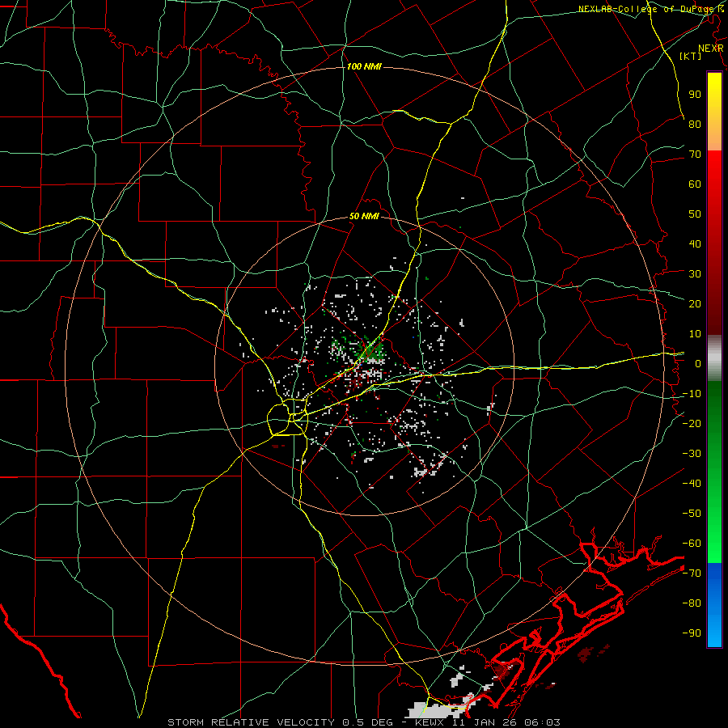Screen dimensions: 728x728
Task: Click the -70 value on the velocity scale
Action: [x=692, y=574]
